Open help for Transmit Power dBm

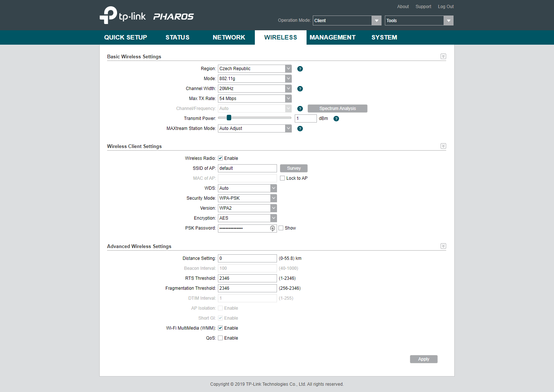tap(336, 119)
